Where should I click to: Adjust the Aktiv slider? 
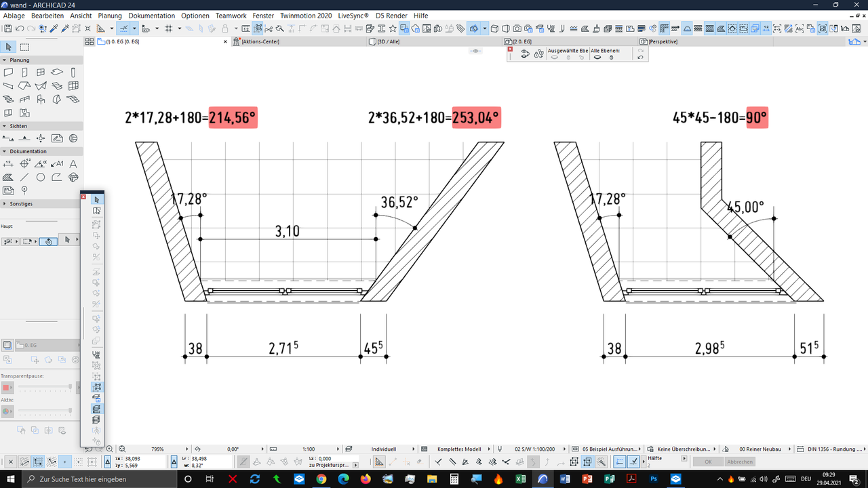coord(45,411)
